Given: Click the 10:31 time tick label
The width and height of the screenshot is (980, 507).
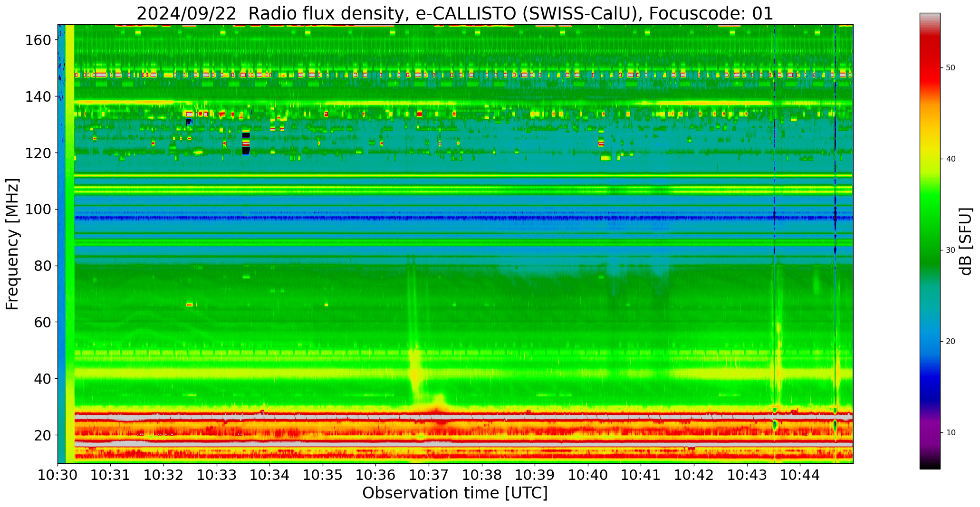Looking at the screenshot, I should (x=111, y=475).
